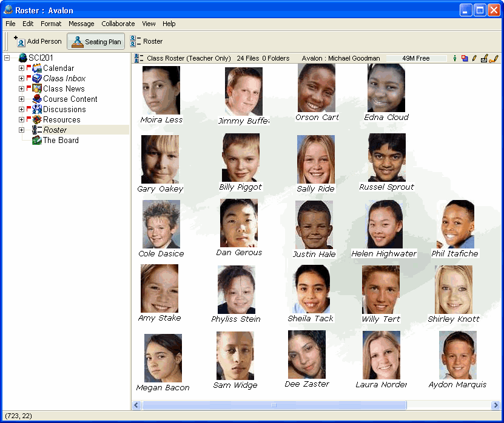This screenshot has width=504, height=423.
Task: Select the Discussions icon in the tree
Action: click(37, 110)
